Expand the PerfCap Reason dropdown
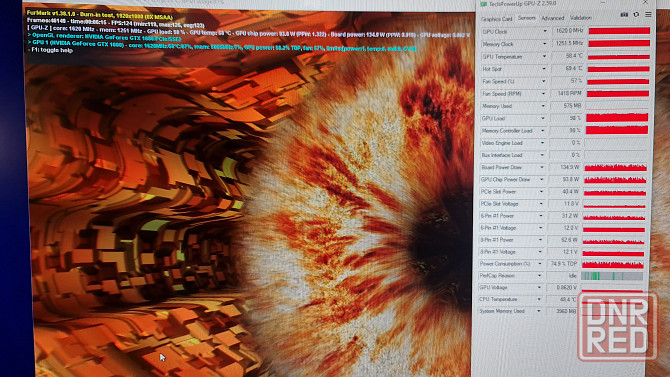The image size is (670, 377). 539,276
